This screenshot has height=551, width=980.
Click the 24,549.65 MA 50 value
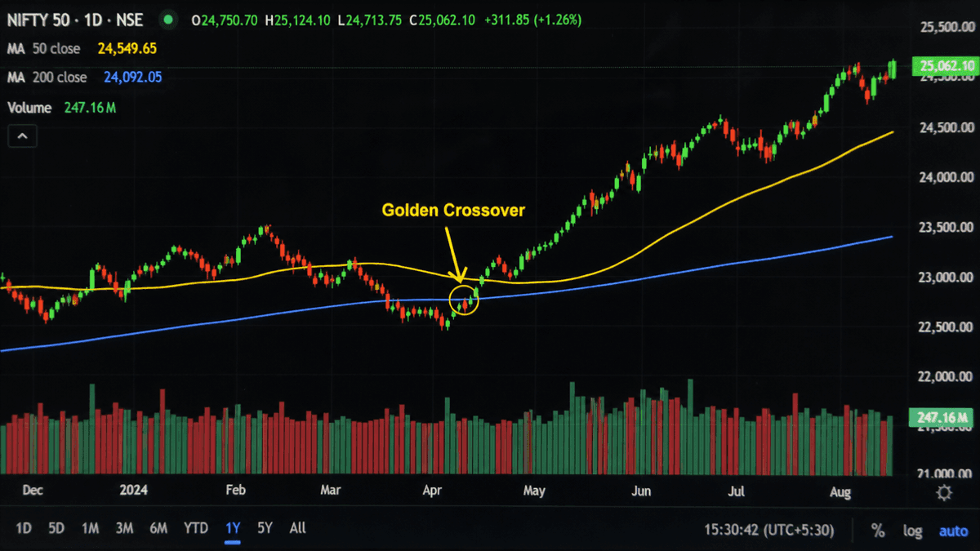click(x=127, y=49)
